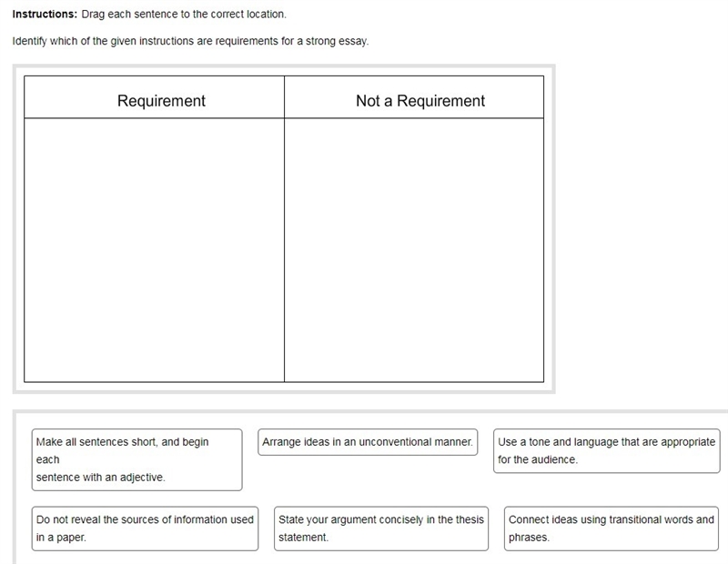This screenshot has width=728, height=564.
Task: Pick the 'Connect ideas using transitional words' card
Action: 612,529
